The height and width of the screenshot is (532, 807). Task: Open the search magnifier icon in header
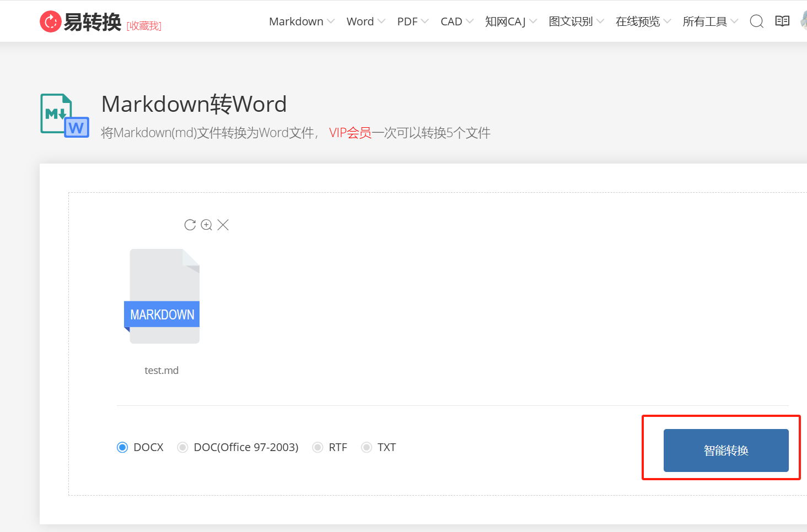point(756,21)
